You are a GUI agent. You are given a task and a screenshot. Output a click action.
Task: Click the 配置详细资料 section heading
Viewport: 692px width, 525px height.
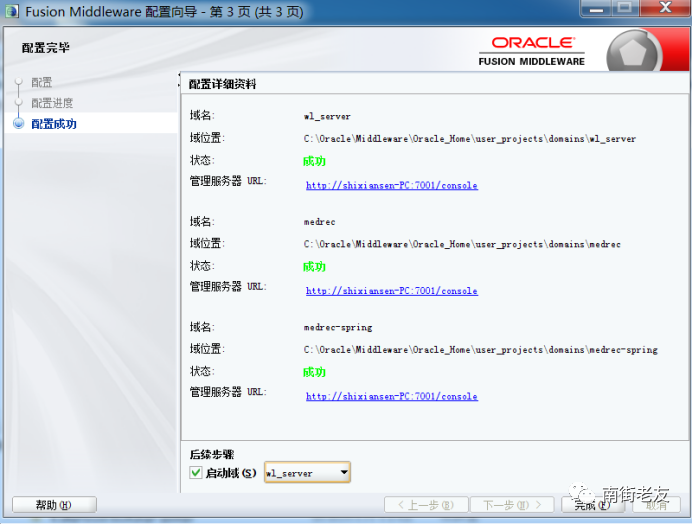click(222, 84)
